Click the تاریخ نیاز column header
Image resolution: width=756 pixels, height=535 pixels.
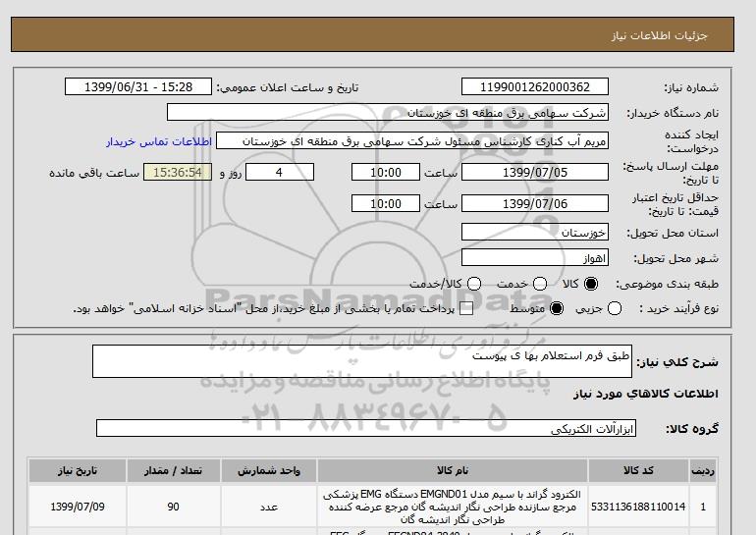78,470
